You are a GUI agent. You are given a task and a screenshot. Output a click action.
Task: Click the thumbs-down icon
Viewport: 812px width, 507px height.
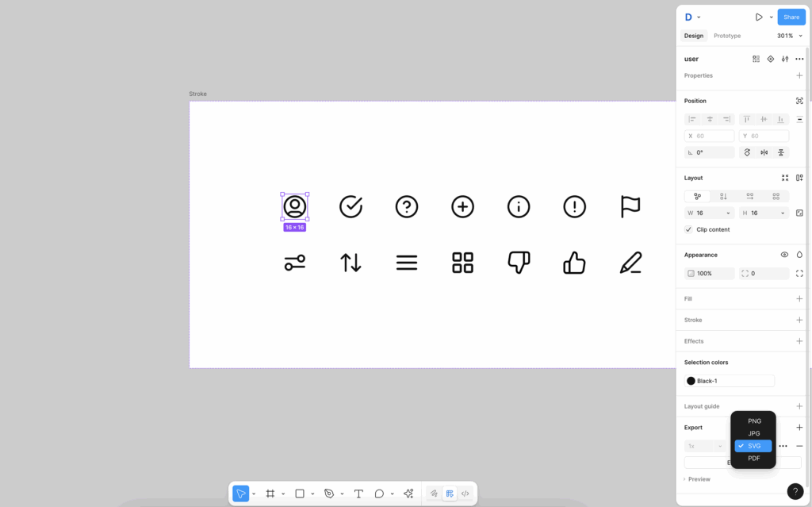[519, 263]
